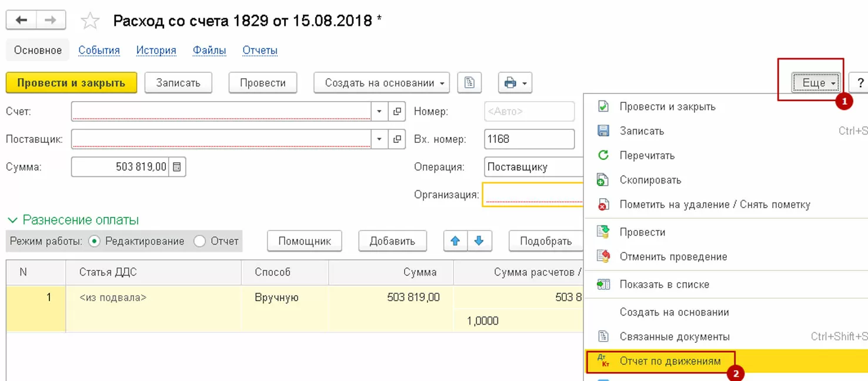Choose Показать в списке menu entry
This screenshot has width=868, height=381.
coord(726,285)
